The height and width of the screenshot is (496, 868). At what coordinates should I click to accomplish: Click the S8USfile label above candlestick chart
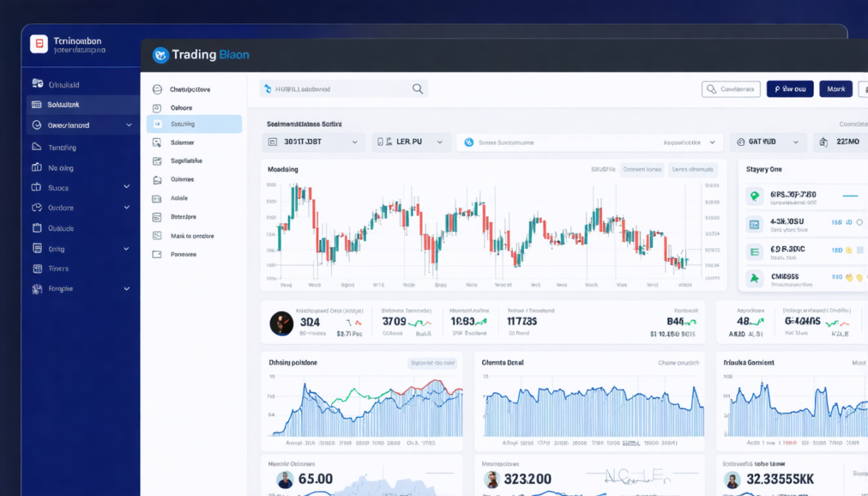pyautogui.click(x=603, y=170)
